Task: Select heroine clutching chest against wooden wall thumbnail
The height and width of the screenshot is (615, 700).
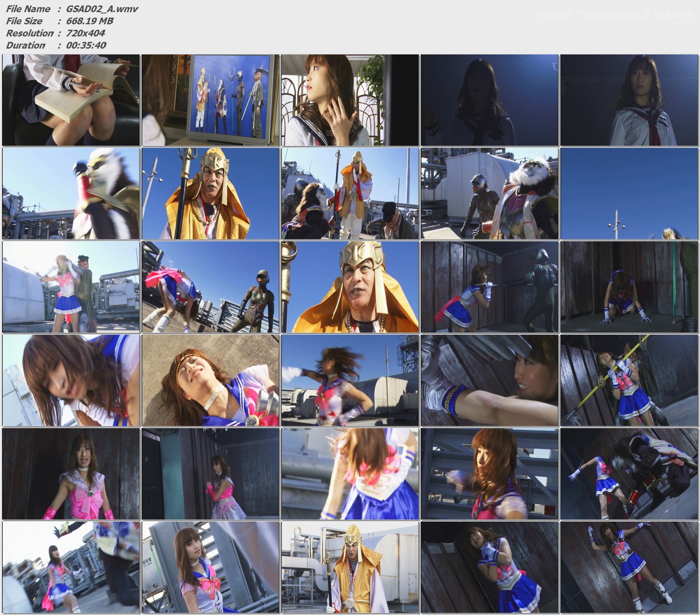Action: tap(490, 567)
